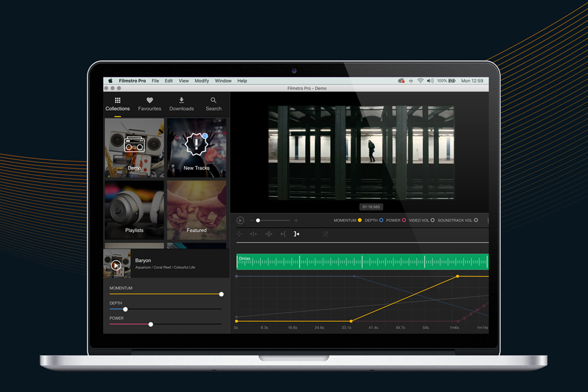Play the timeline with the play button
This screenshot has width=588, height=392.
240,220
